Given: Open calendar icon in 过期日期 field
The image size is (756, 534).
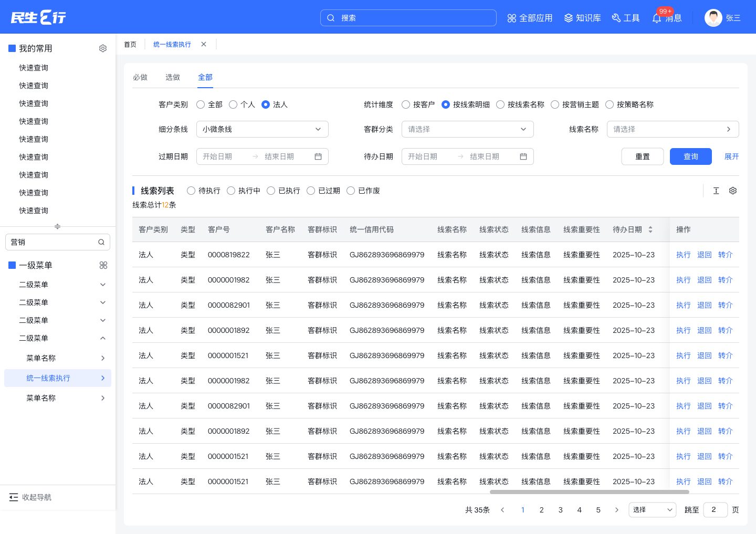Looking at the screenshot, I should (x=318, y=156).
